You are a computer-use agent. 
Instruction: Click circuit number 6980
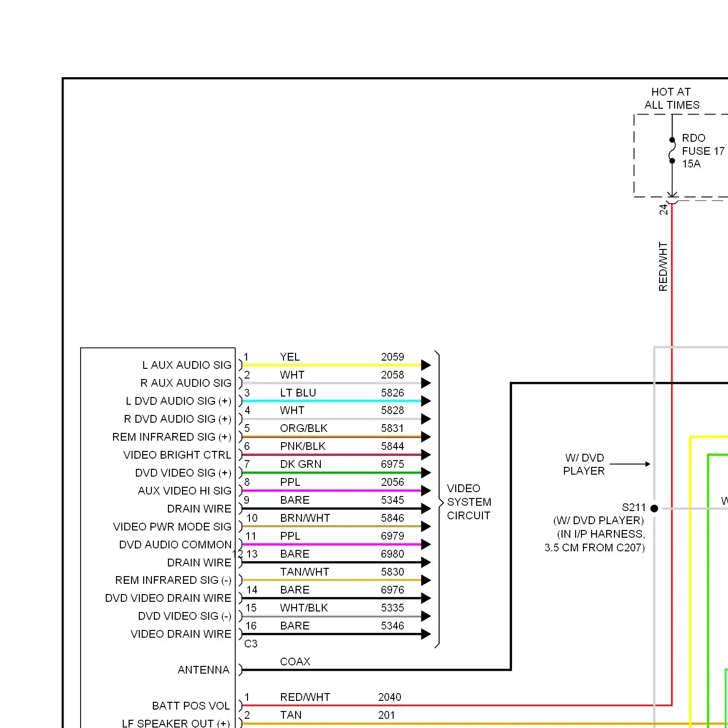[x=393, y=554]
